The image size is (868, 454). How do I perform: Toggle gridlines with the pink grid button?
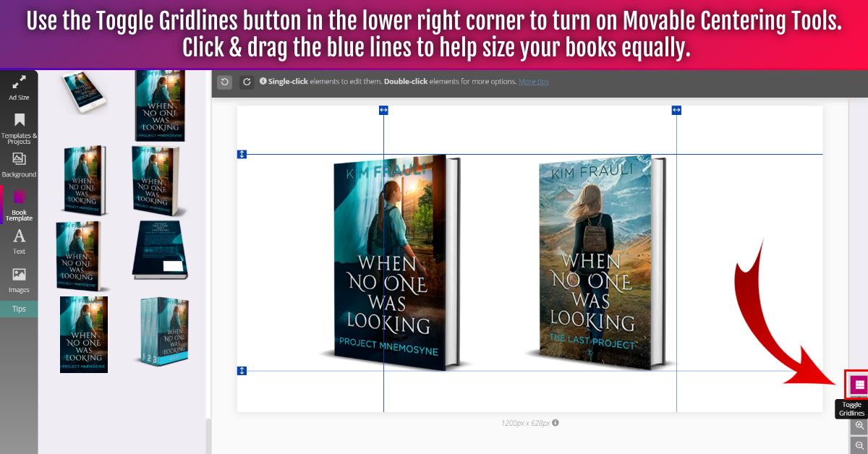tap(859, 385)
